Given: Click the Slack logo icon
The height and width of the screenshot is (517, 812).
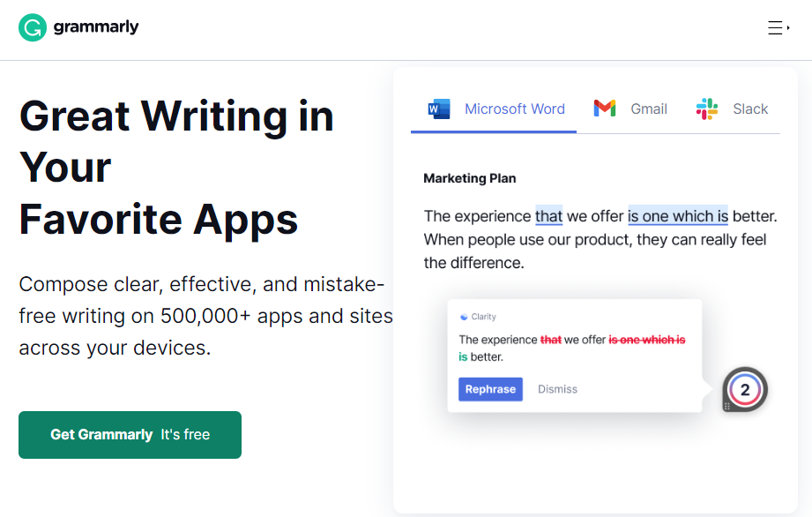Looking at the screenshot, I should (707, 109).
